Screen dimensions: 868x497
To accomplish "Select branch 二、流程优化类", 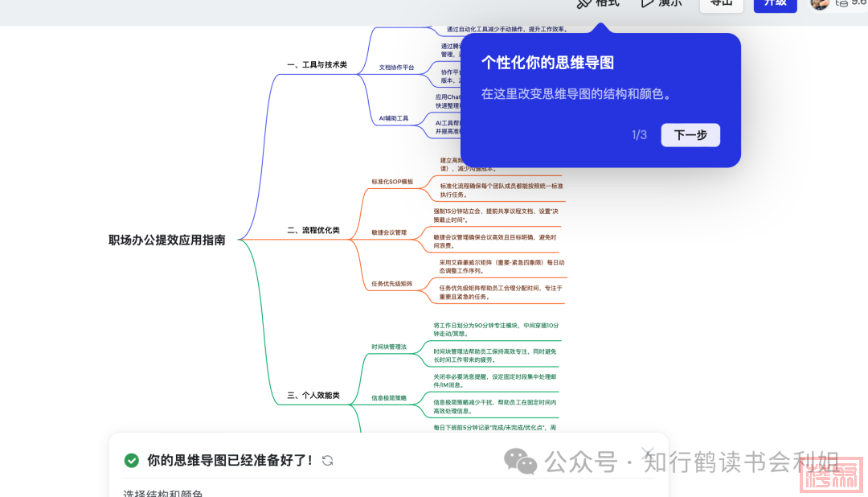I will coord(313,230).
